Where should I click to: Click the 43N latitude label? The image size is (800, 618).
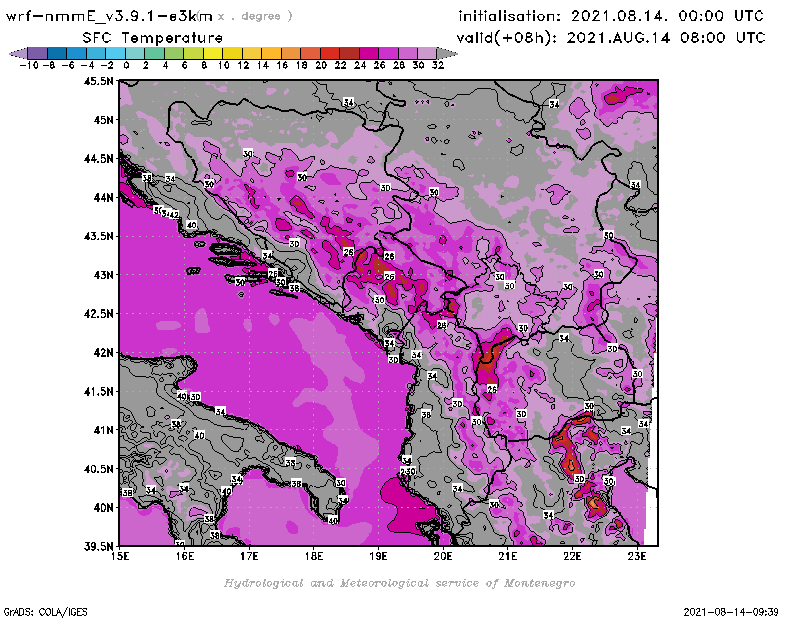click(103, 275)
